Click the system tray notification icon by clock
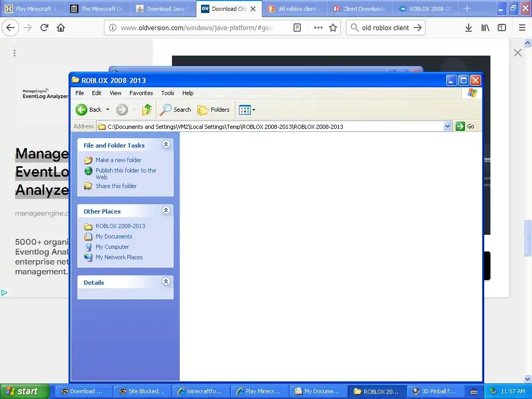This screenshot has height=399, width=532. pos(494,391)
